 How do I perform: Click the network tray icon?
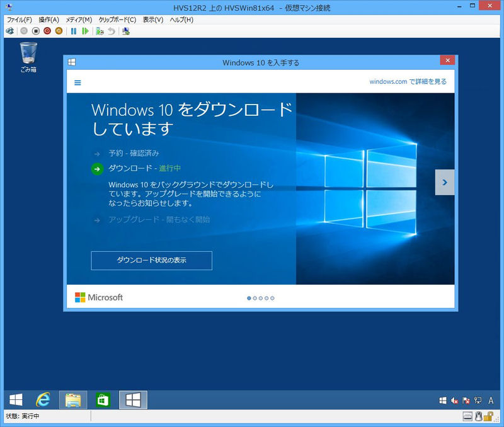[x=478, y=401]
